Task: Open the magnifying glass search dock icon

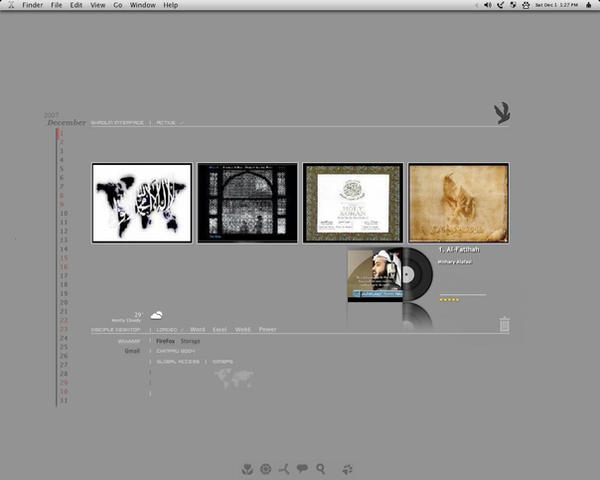Action: pyautogui.click(x=321, y=469)
